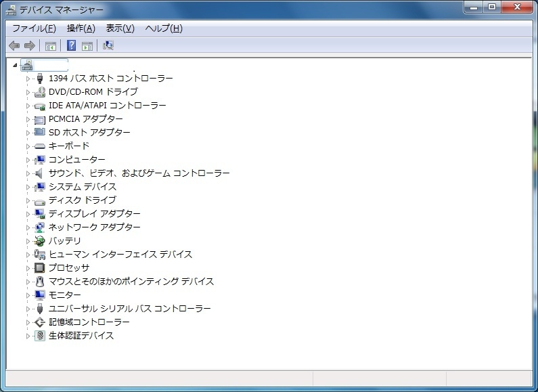Click the デバイス マネージャー title bar icon

point(11,10)
